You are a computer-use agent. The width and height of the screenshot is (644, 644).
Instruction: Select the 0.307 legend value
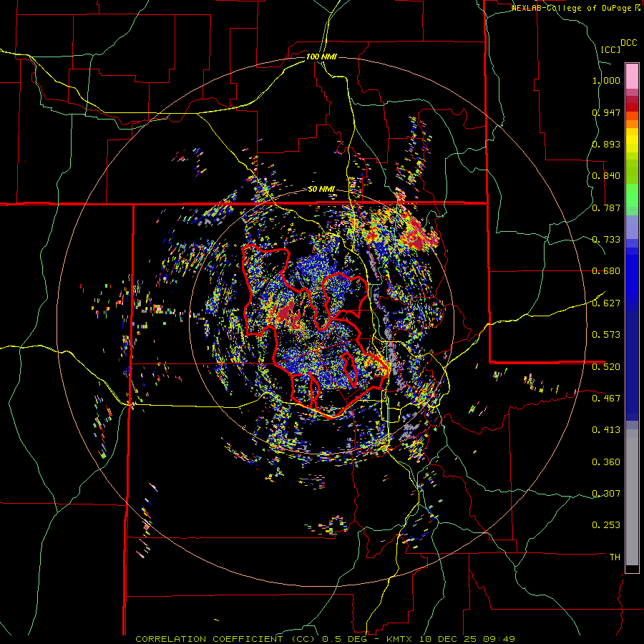click(x=606, y=493)
